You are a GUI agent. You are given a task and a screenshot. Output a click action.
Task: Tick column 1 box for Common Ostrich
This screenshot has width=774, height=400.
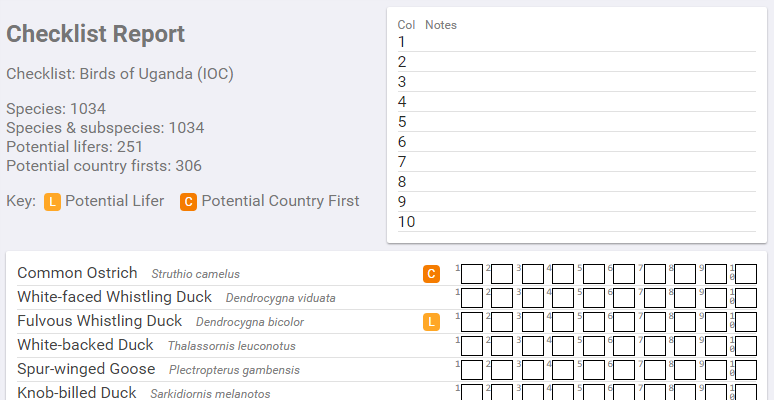click(x=472, y=274)
